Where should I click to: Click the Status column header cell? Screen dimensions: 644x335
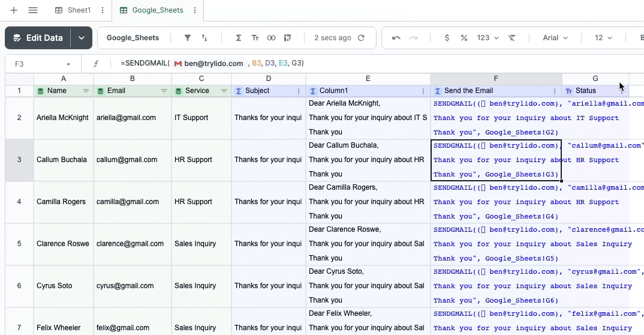(595, 91)
